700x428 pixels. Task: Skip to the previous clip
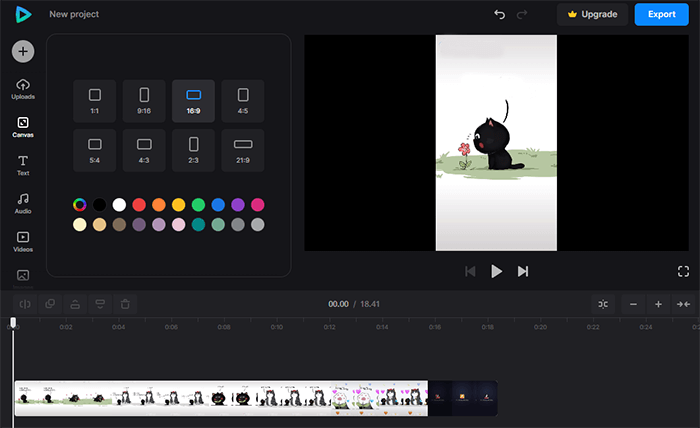coord(470,271)
